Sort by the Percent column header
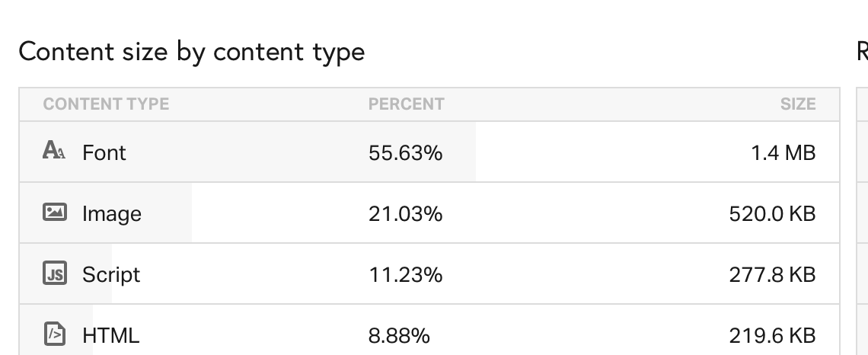The image size is (868, 355). coord(406,104)
